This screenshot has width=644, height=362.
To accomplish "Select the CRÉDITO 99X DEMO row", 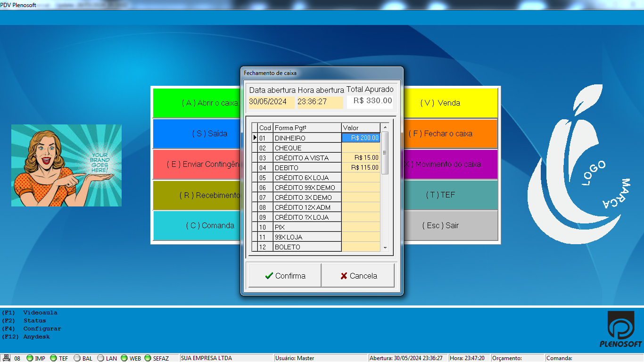I will click(316, 188).
